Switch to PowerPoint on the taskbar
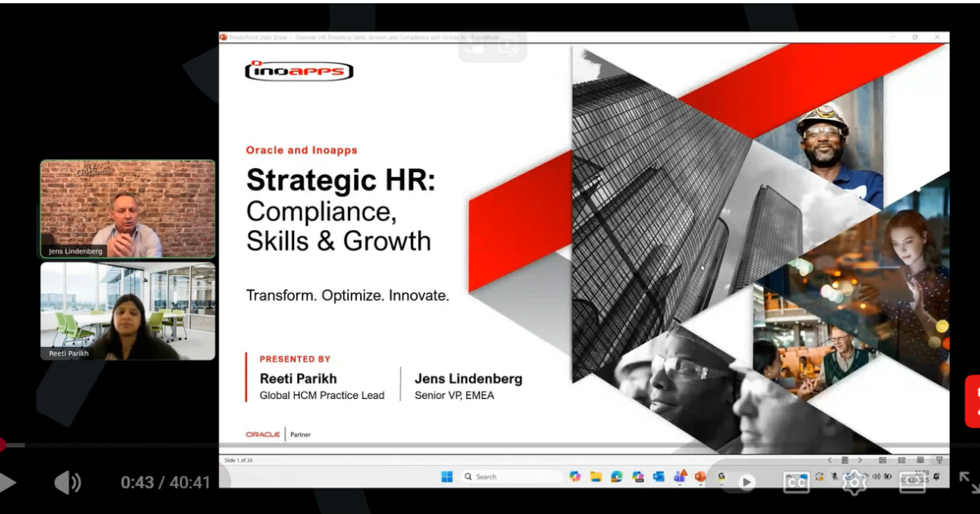Image resolution: width=980 pixels, height=514 pixels. pyautogui.click(x=701, y=476)
